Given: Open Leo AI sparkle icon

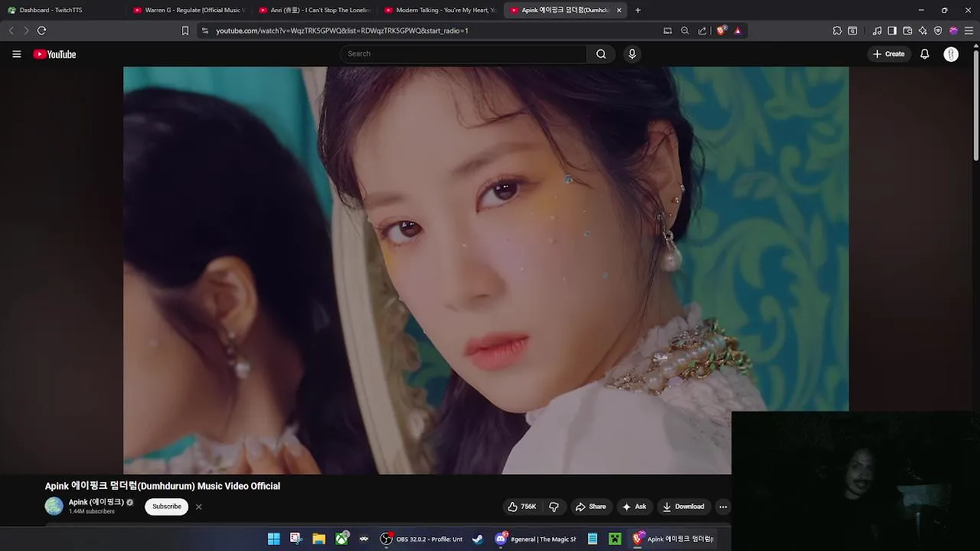Looking at the screenshot, I should (x=923, y=31).
